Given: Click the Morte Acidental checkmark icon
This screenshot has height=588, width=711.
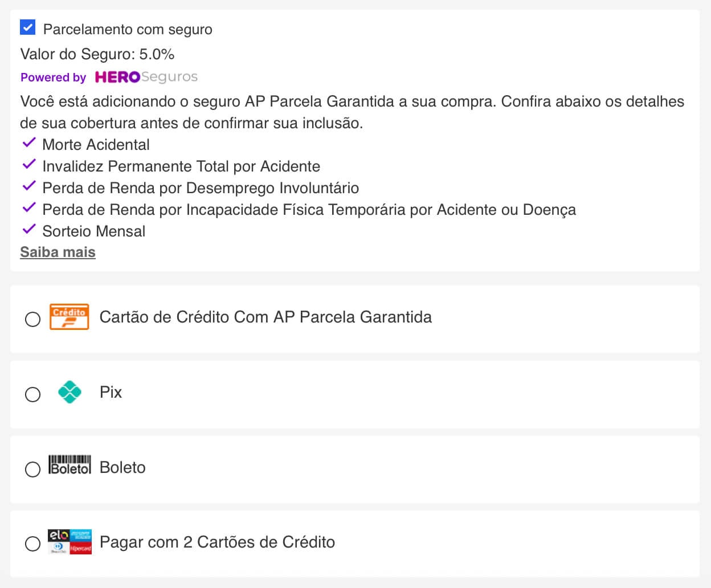Looking at the screenshot, I should click(x=29, y=143).
